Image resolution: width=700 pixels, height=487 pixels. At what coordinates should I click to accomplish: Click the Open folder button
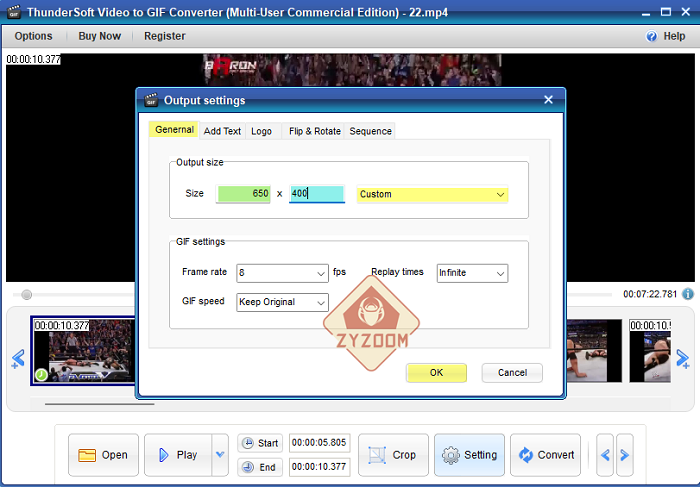click(x=103, y=455)
